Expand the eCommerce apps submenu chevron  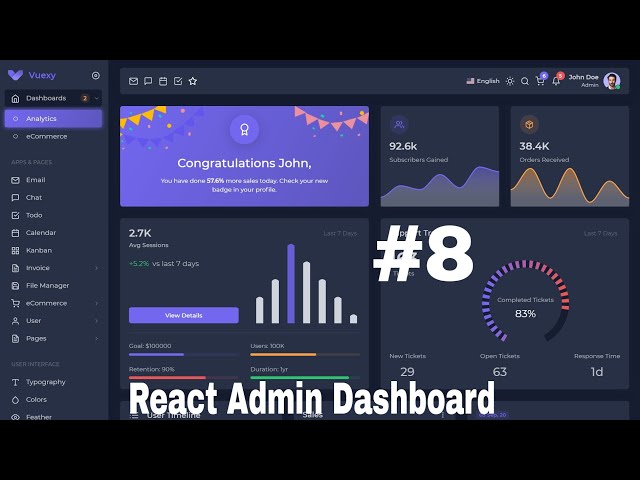[97, 303]
